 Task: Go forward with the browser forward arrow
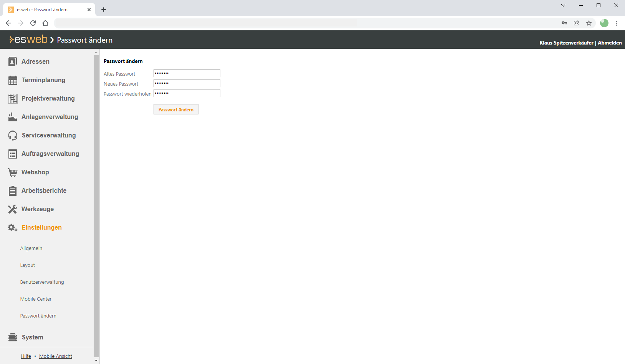(x=21, y=23)
